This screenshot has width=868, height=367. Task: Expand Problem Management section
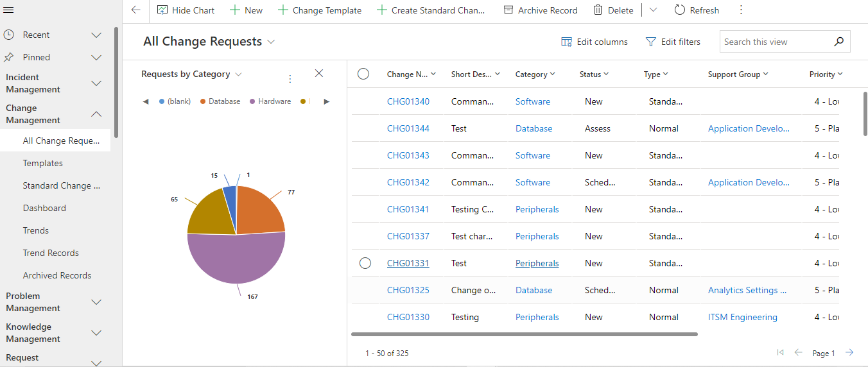click(96, 302)
